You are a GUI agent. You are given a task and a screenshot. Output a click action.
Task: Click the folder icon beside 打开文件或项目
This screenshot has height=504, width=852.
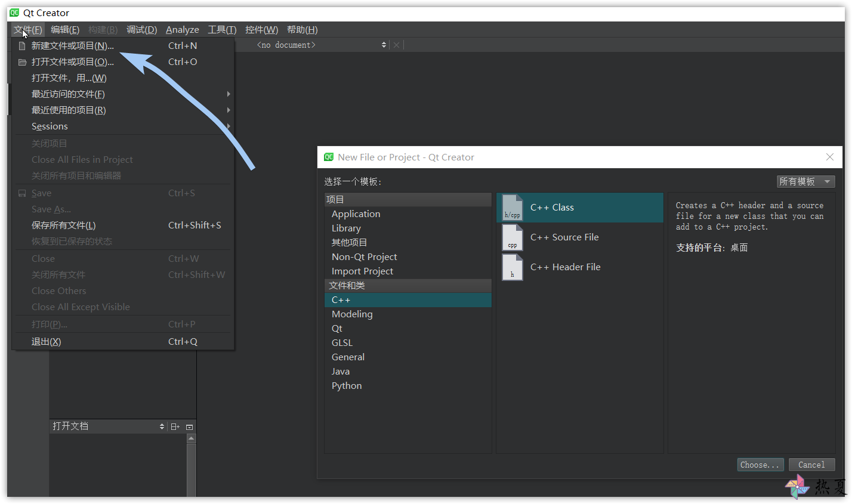click(x=22, y=62)
